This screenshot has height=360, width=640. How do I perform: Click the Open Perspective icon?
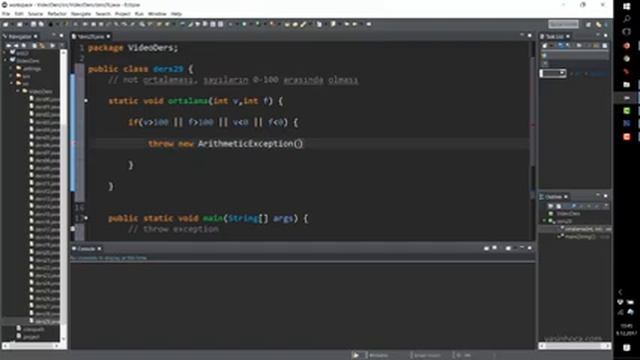(x=588, y=24)
